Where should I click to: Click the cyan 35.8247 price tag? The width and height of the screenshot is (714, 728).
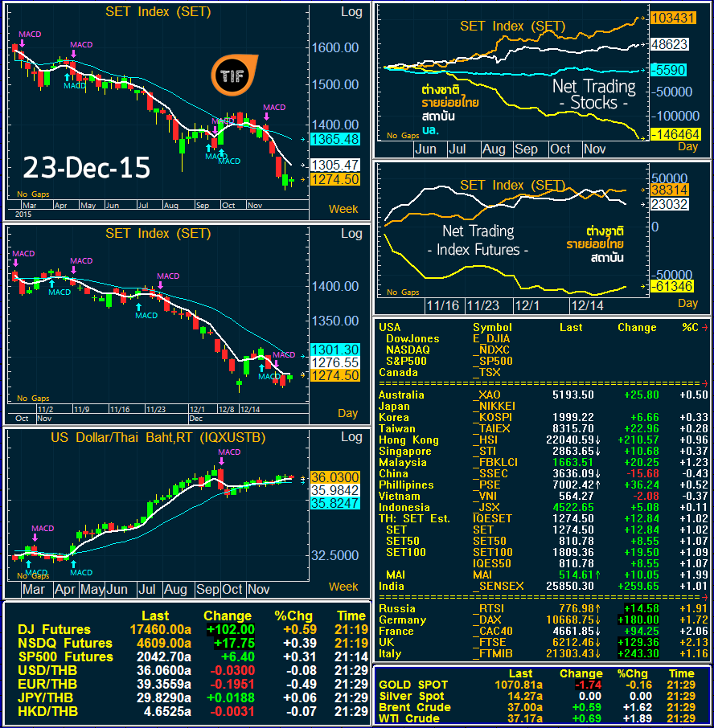(x=335, y=503)
